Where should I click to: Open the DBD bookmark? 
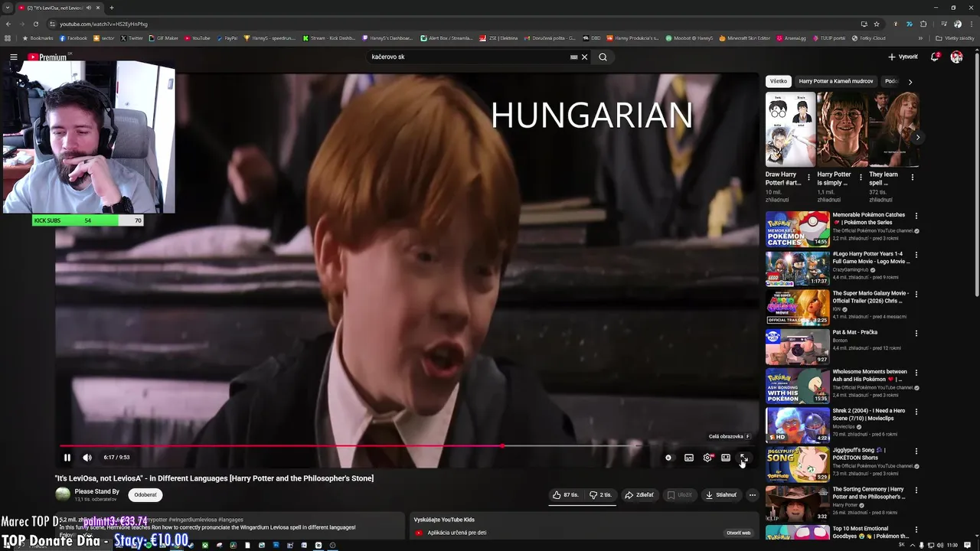click(592, 37)
